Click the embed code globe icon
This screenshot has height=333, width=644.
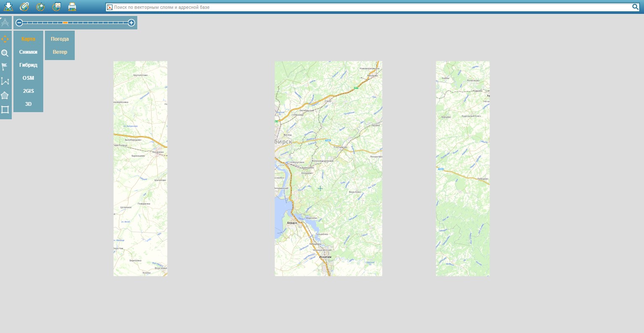pos(56,6)
